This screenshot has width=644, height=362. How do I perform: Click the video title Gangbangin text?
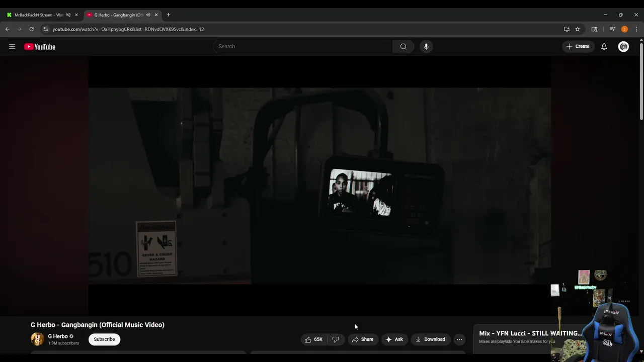98,325
